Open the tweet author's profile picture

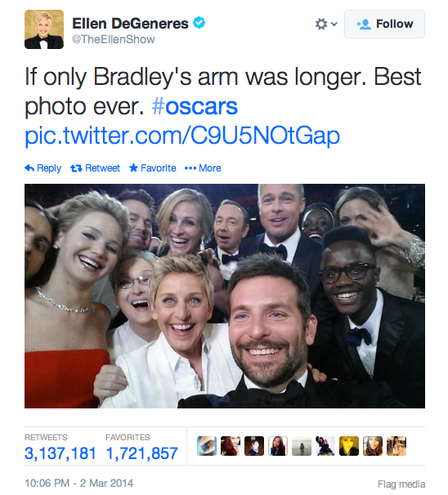[x=44, y=29]
